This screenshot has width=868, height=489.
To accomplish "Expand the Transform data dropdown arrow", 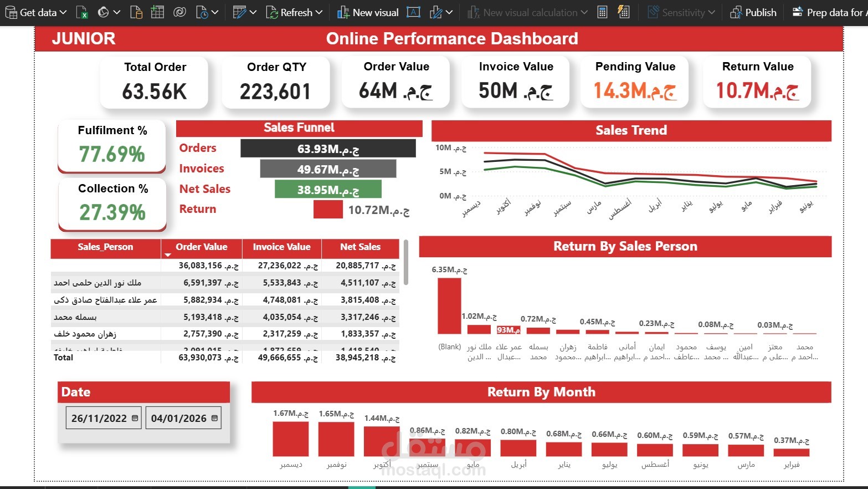I will [253, 12].
